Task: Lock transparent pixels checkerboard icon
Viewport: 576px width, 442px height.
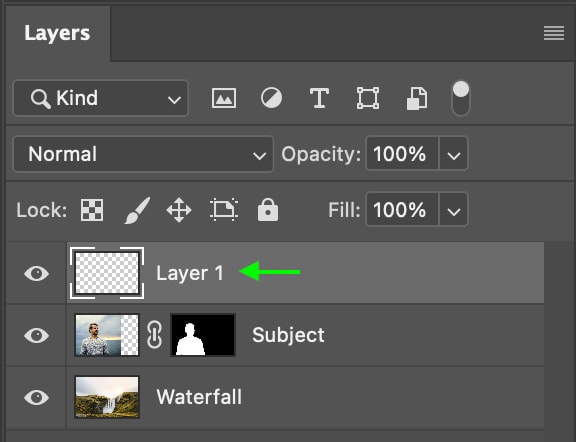Action: 92,210
